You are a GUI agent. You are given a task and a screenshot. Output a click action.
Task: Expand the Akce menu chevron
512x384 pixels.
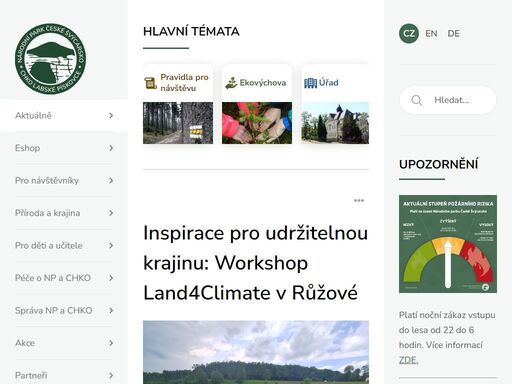click(111, 343)
